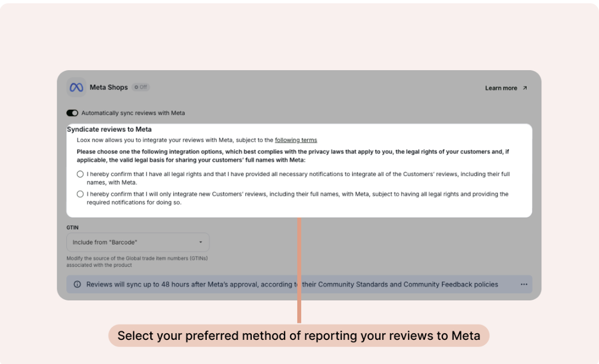Open the Include from "Barcode" dropdown
Screen dimensions: 599x364
138,242
